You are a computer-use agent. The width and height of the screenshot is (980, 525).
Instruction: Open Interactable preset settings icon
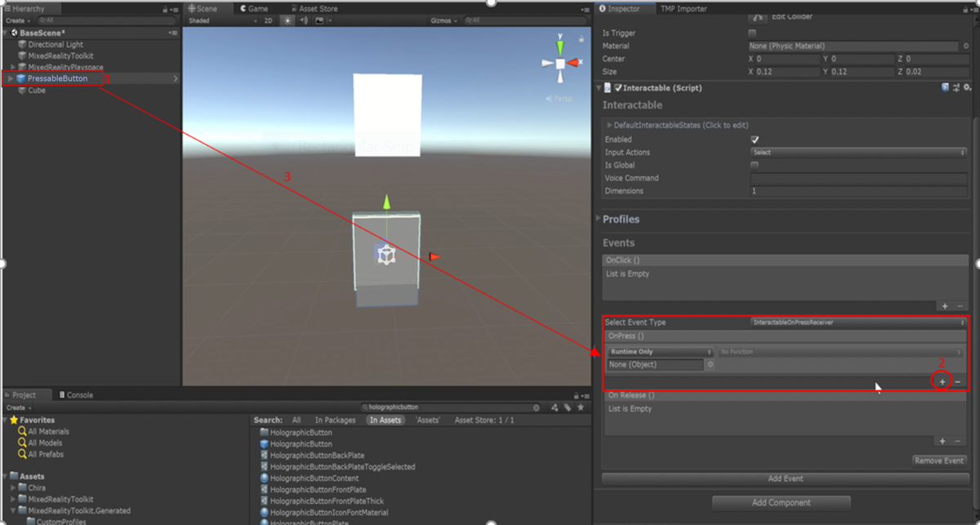click(956, 87)
